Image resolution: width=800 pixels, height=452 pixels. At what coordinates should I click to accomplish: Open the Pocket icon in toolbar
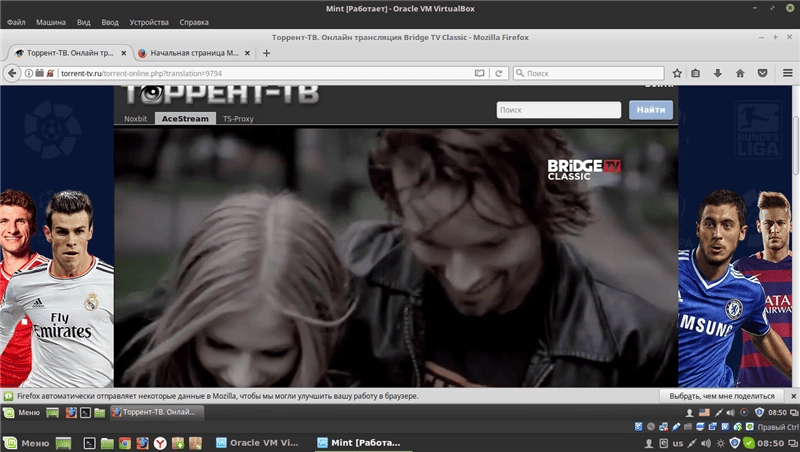[x=762, y=73]
